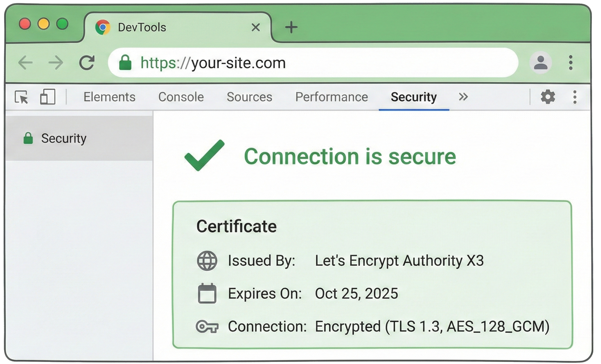The height and width of the screenshot is (364, 601).
Task: Switch to the Console panel
Action: pos(181,97)
